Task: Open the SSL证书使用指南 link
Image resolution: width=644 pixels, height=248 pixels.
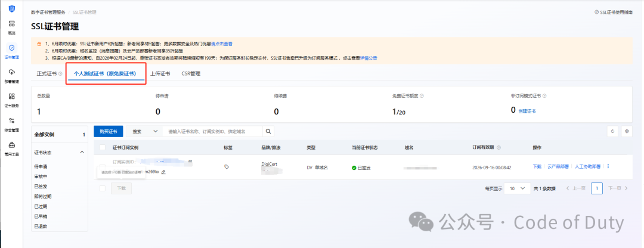Action: pyautogui.click(x=614, y=13)
